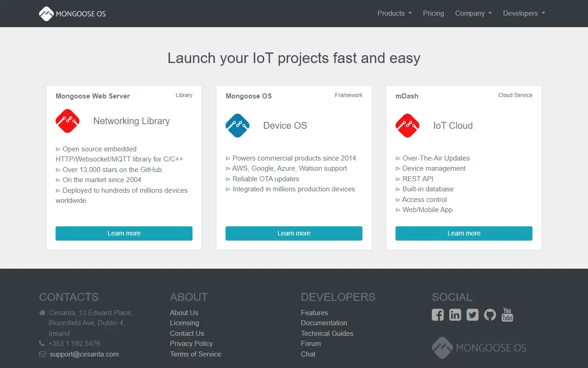This screenshot has width=588, height=368.
Task: Go to the Contact Us page
Action: point(187,333)
